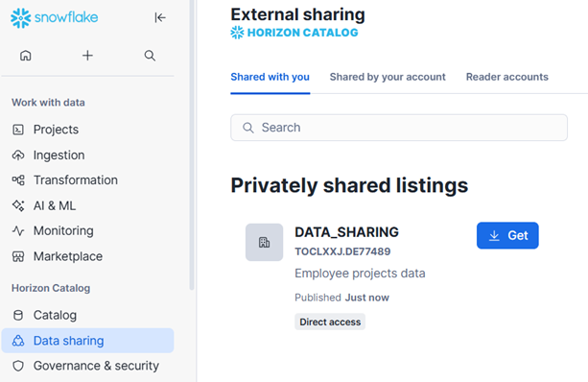
Task: Click the DATA_SHARING listing building thumbnail
Action: (264, 243)
